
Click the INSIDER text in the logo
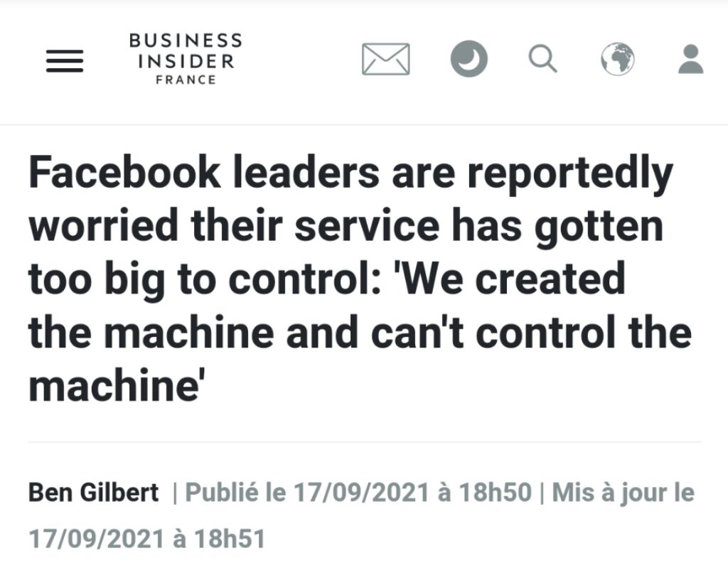[x=186, y=61]
